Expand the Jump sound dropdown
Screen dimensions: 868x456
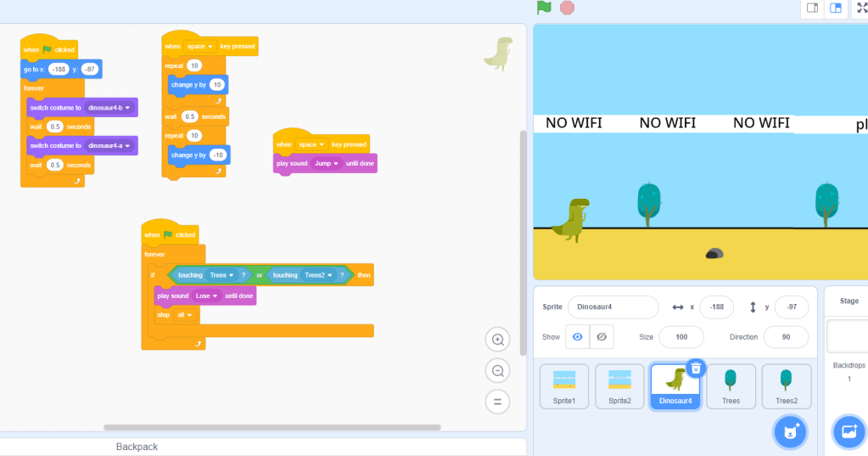pos(336,163)
